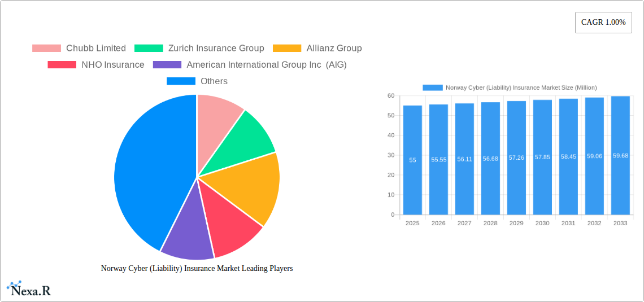
Task: Click the Nexa.R logo
Action: coord(29,289)
